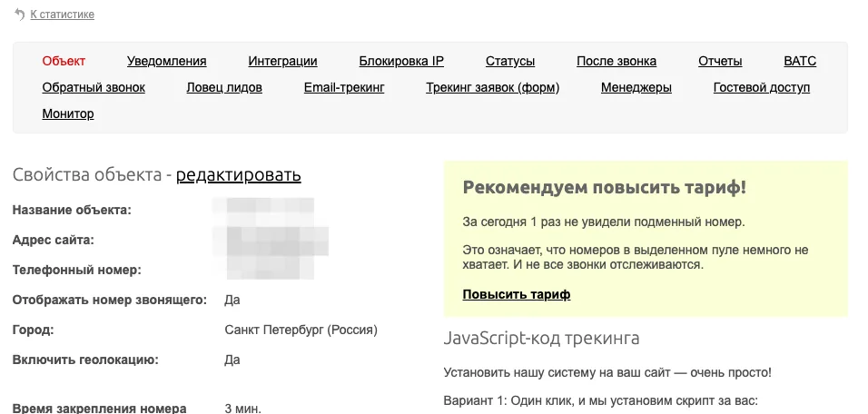Viewport: 868px width, 414px height.
Task: Open the Монитор tab
Action: (x=68, y=114)
